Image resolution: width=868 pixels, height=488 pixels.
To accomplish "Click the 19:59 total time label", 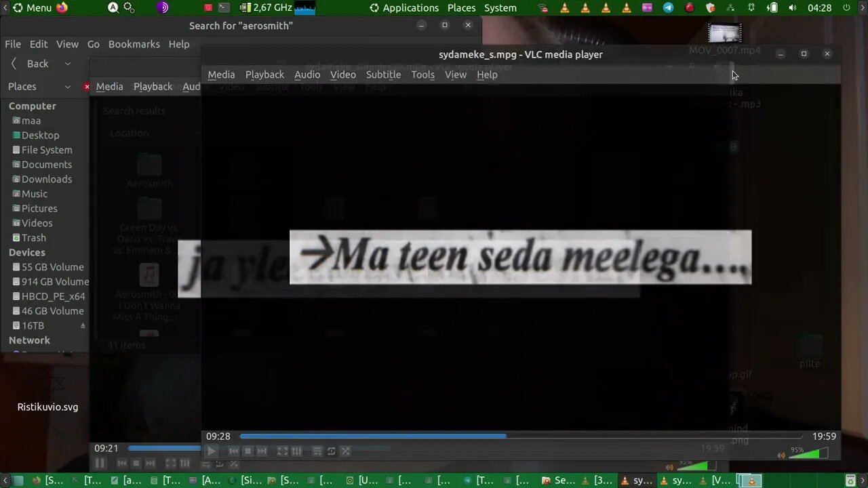I will [824, 436].
